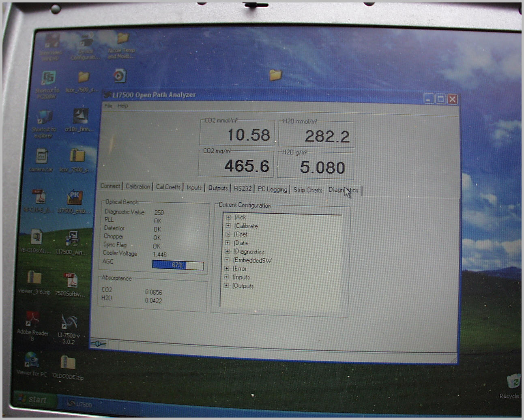Expand the (Outputs tree node
Image resolution: width=524 pixels, height=420 pixels.
click(x=226, y=285)
